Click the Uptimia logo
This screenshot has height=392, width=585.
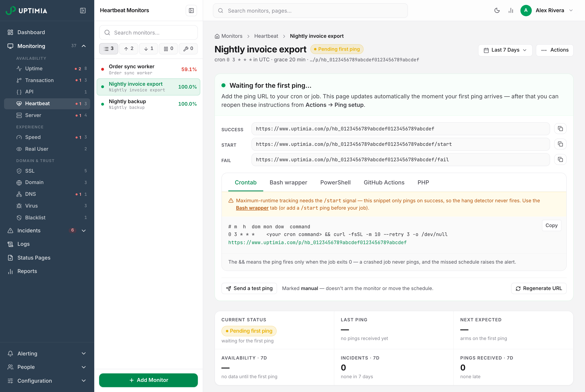coord(26,11)
